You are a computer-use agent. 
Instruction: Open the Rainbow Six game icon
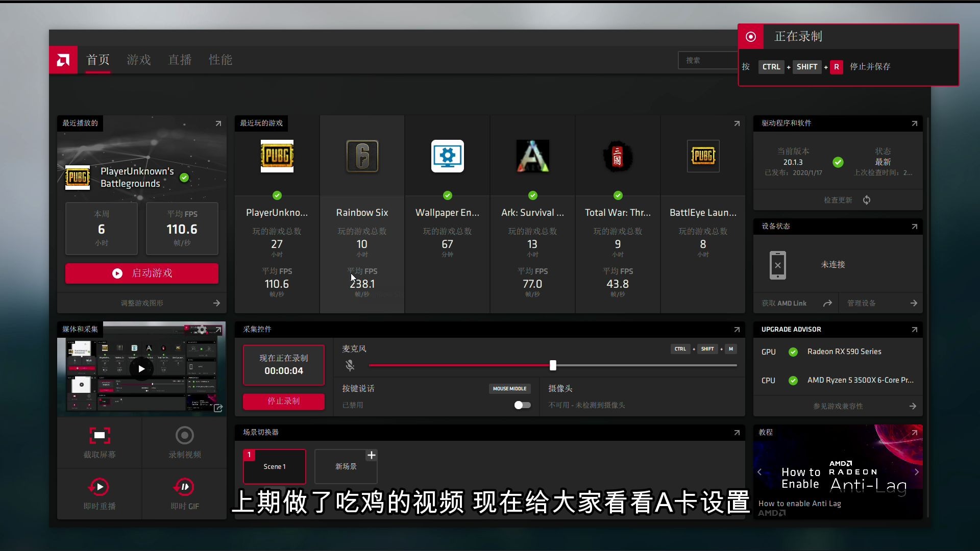click(x=362, y=156)
